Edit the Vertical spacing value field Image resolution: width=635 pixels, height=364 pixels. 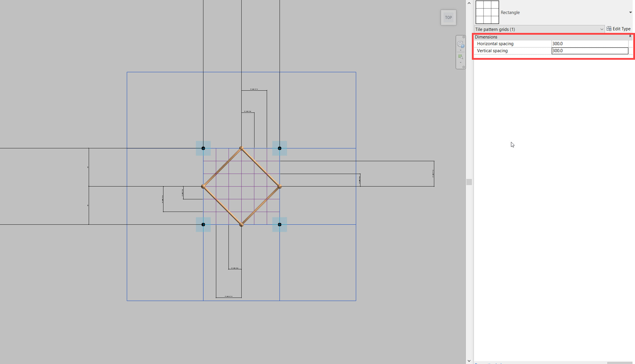(589, 51)
